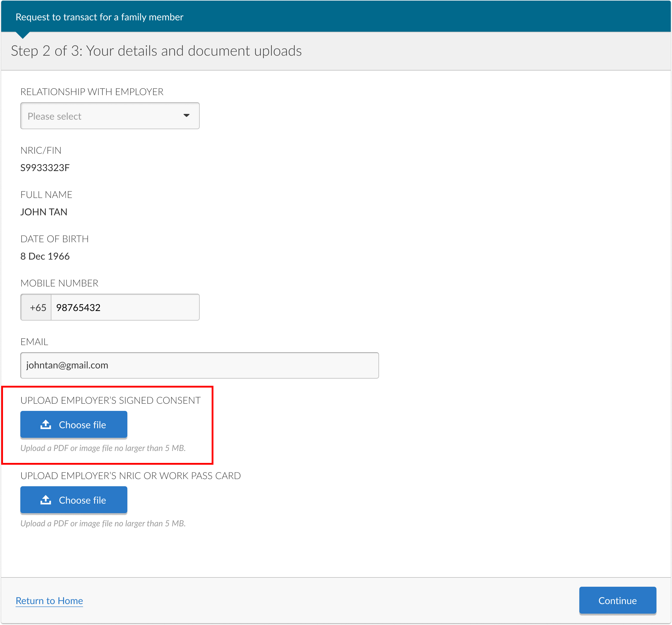Open the Relationship with Employer dropdown

(x=110, y=116)
